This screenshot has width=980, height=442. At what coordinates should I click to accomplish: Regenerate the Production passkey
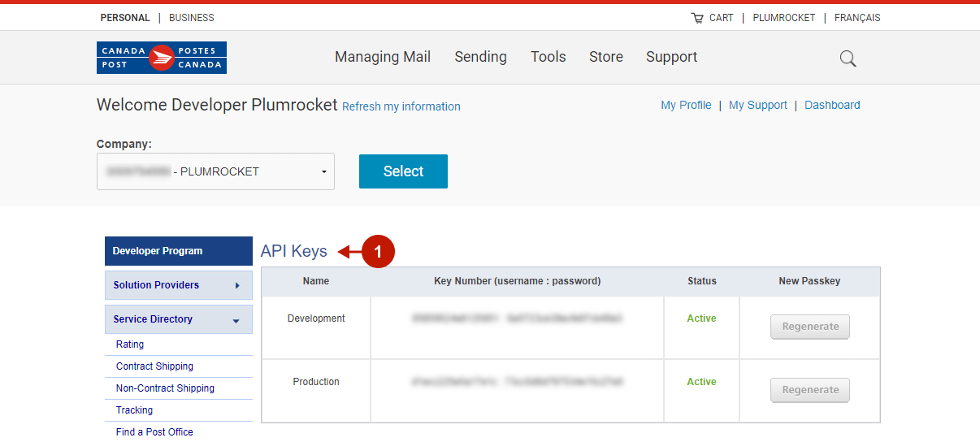(x=809, y=390)
